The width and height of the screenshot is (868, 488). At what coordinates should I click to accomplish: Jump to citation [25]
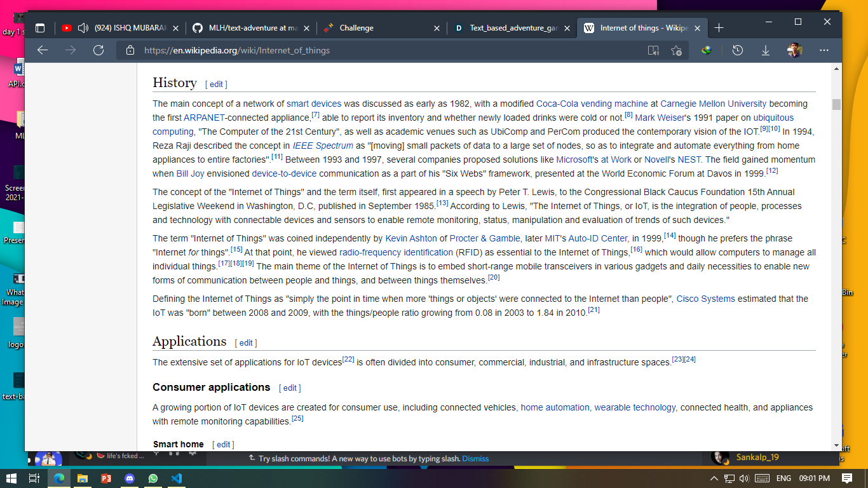[297, 419]
